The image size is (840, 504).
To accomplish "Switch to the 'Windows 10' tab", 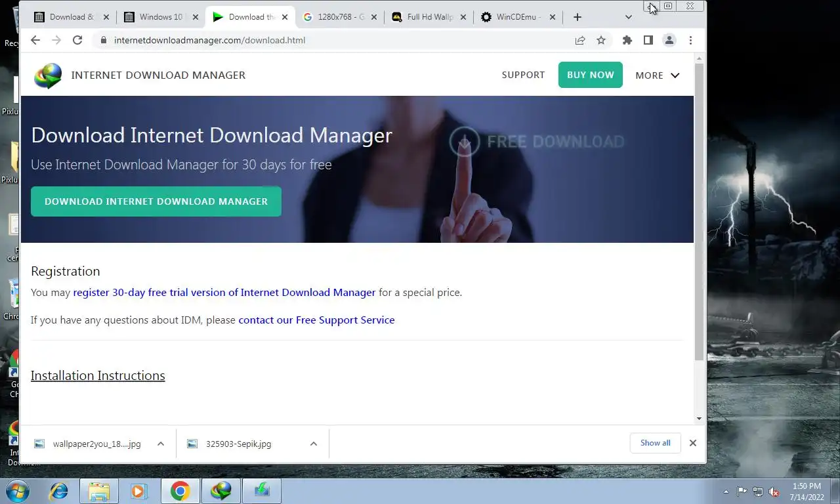I will click(161, 17).
